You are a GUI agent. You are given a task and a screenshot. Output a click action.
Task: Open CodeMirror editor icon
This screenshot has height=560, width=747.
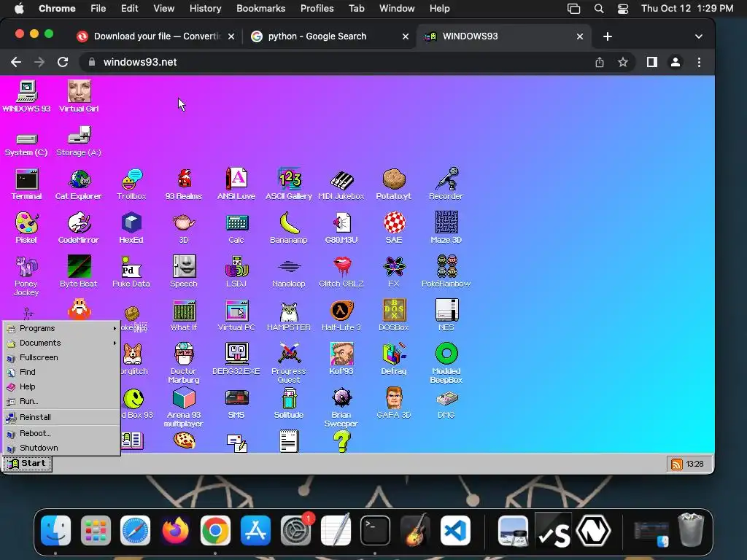pyautogui.click(x=79, y=228)
